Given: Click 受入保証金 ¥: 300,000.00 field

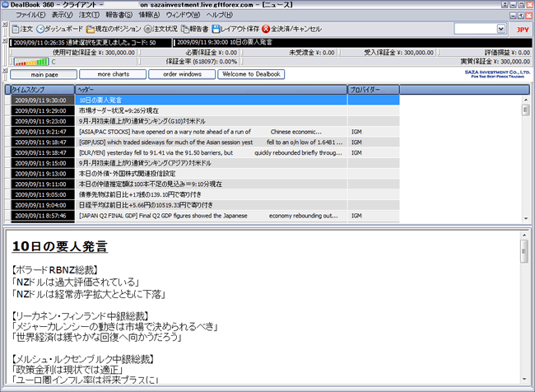Looking at the screenshot, I should (388, 53).
